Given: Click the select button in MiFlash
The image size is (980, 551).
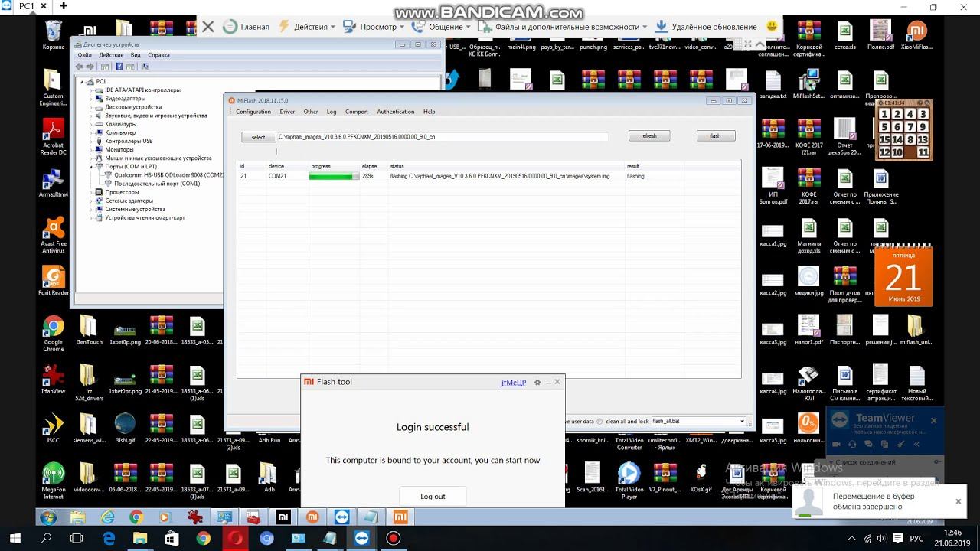Looking at the screenshot, I should tap(258, 137).
